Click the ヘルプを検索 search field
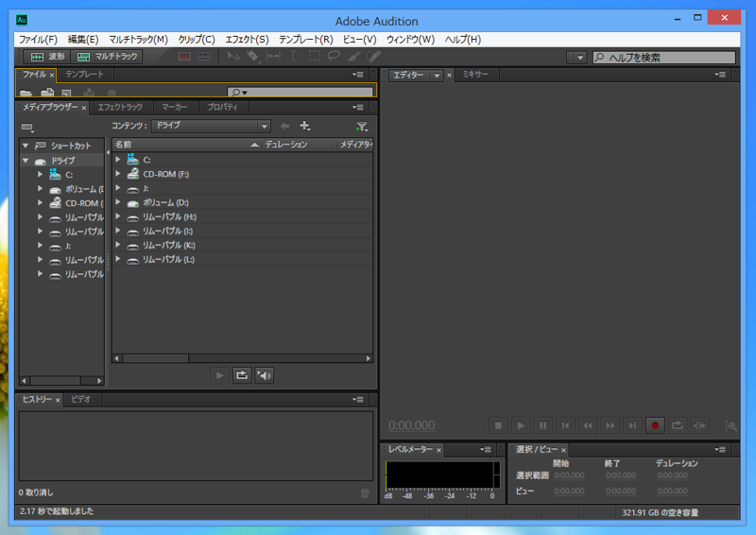Screen dimensions: 756x535 coord(664,58)
